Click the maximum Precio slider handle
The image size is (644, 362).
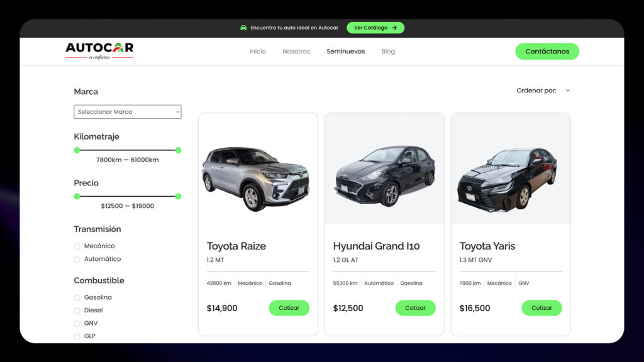pos(178,196)
